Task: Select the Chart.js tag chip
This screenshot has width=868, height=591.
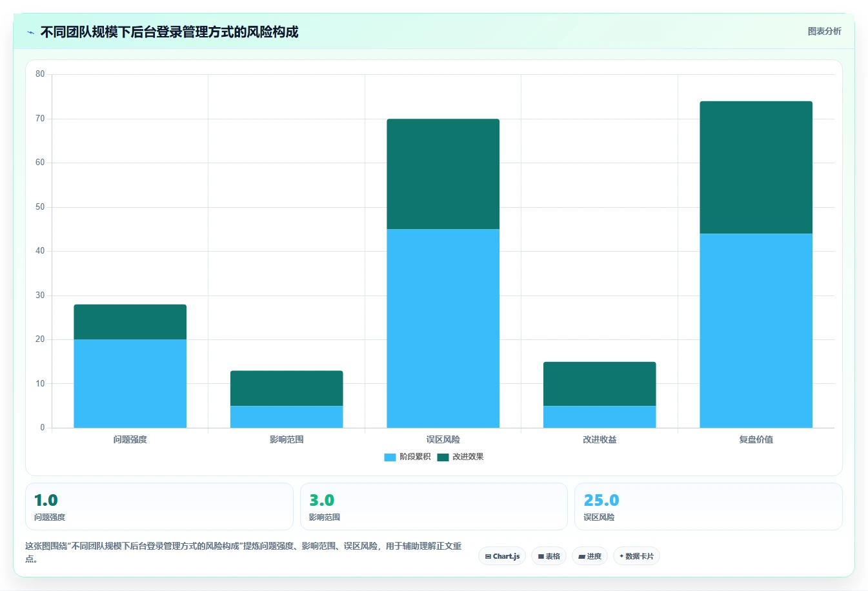Action: 502,556
